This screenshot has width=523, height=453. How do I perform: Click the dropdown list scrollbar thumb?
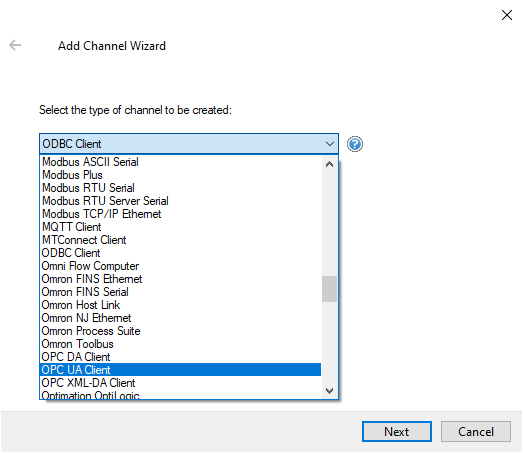[x=330, y=289]
